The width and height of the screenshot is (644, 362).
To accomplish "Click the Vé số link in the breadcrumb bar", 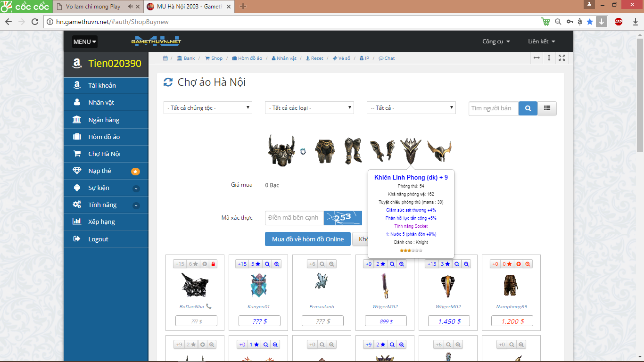I will (341, 58).
